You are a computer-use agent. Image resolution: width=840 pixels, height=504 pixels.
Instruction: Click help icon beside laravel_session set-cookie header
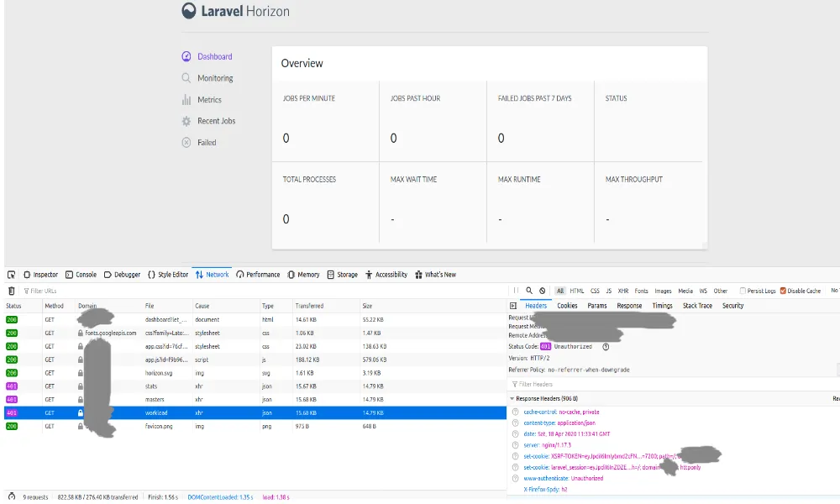(x=516, y=467)
